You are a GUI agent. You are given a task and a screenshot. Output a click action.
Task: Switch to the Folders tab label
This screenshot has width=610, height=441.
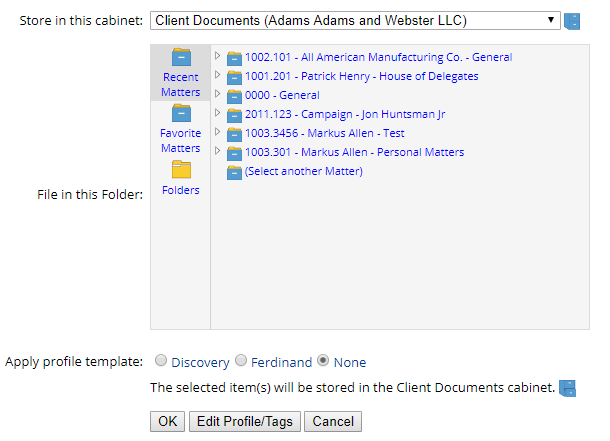181,190
